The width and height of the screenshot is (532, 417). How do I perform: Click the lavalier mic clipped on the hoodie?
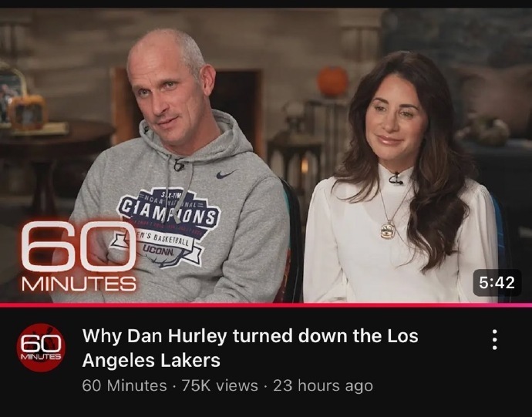point(179,165)
